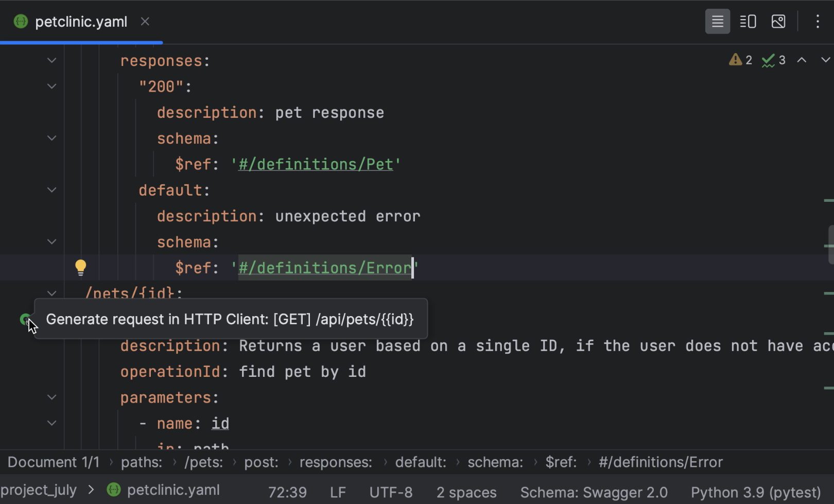Follow the #/definitions/Error reference link
Screen dimensions: 834x504
(x=324, y=268)
